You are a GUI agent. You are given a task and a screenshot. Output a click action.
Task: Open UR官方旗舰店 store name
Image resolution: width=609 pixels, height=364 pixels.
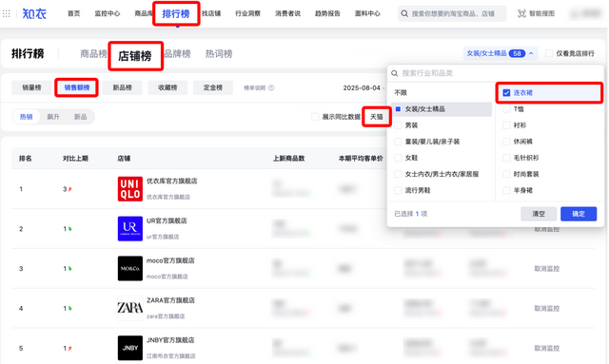tap(167, 220)
